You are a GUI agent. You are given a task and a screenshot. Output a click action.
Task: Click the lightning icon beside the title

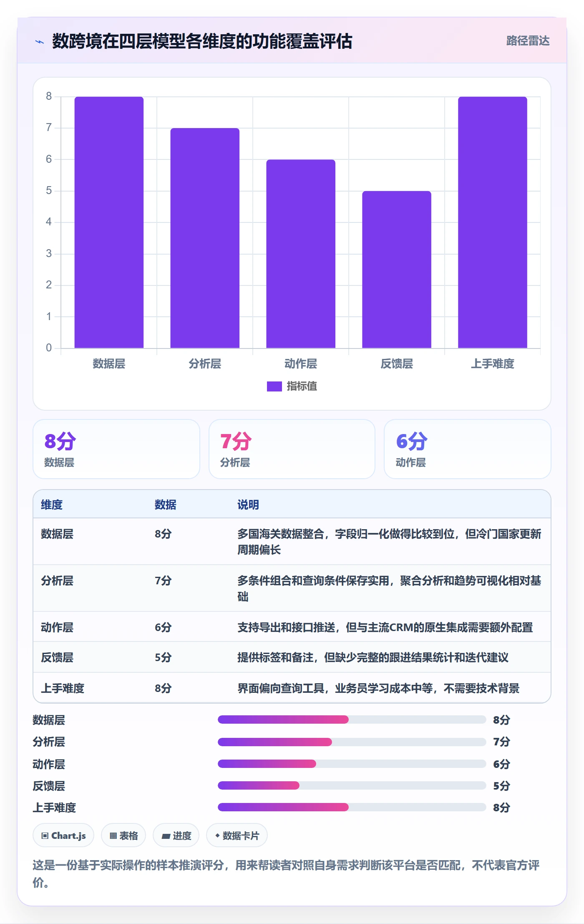40,41
